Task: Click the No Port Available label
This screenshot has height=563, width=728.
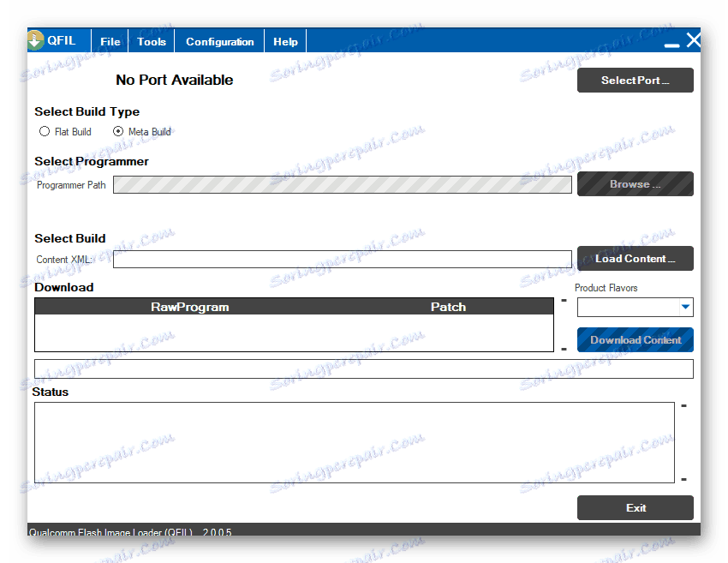Action: point(174,80)
